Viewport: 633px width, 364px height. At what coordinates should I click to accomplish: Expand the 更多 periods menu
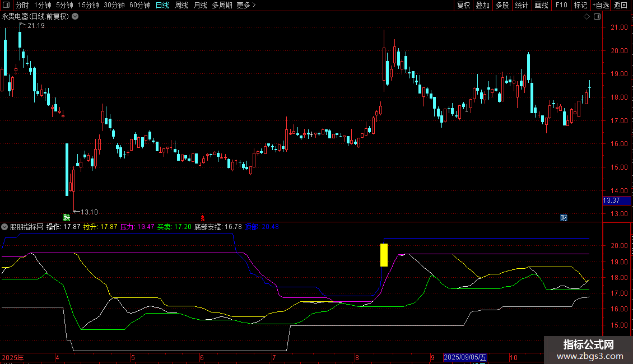tap(246, 6)
